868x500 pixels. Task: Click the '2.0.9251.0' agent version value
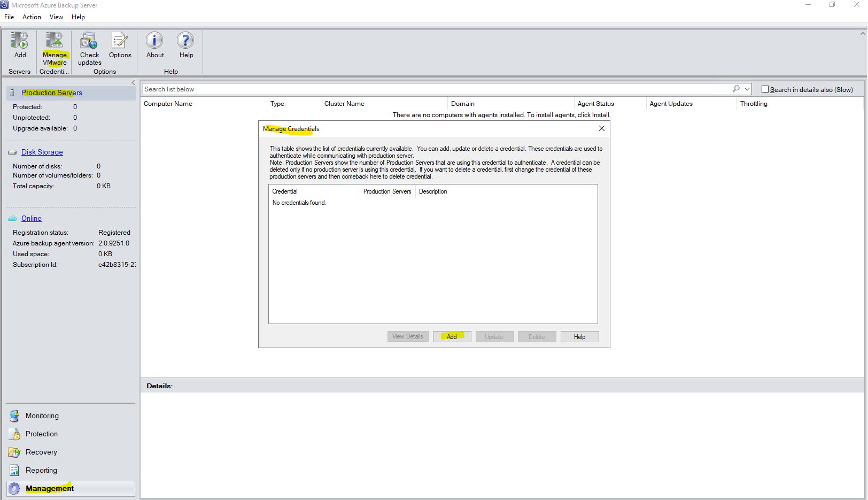click(x=114, y=243)
